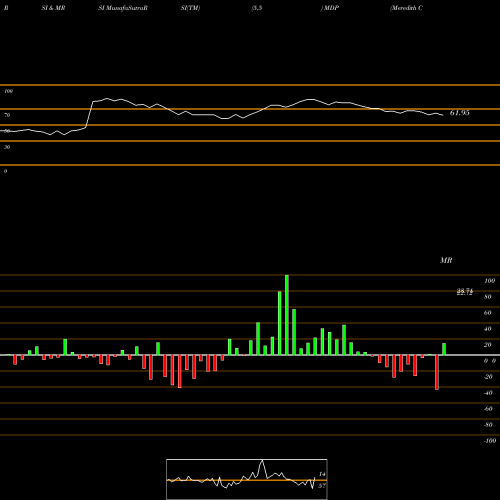This screenshot has height=500, width=500.
Task: Click the ') MDP' ticker label
Action: point(330,8)
